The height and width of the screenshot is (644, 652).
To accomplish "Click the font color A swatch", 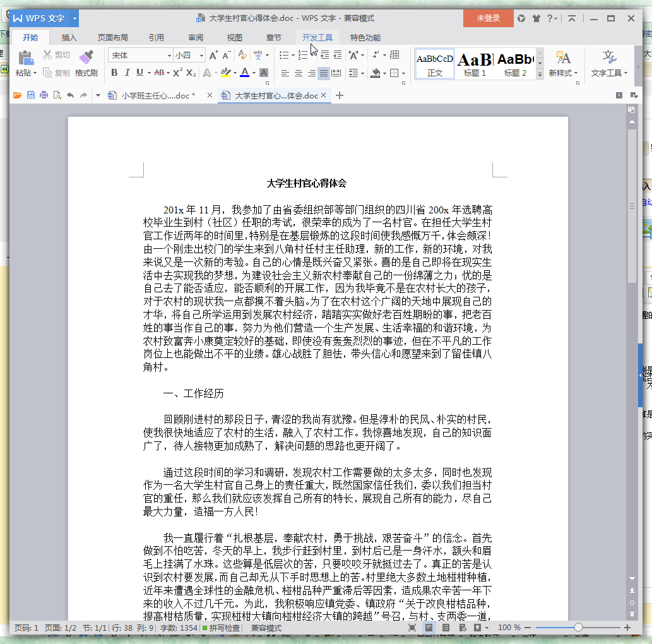I will click(x=245, y=73).
